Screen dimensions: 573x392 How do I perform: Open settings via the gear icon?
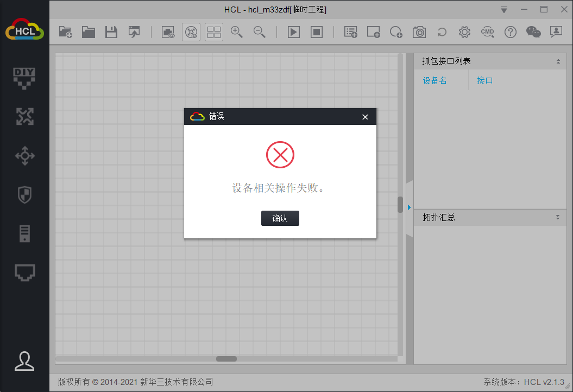[464, 32]
